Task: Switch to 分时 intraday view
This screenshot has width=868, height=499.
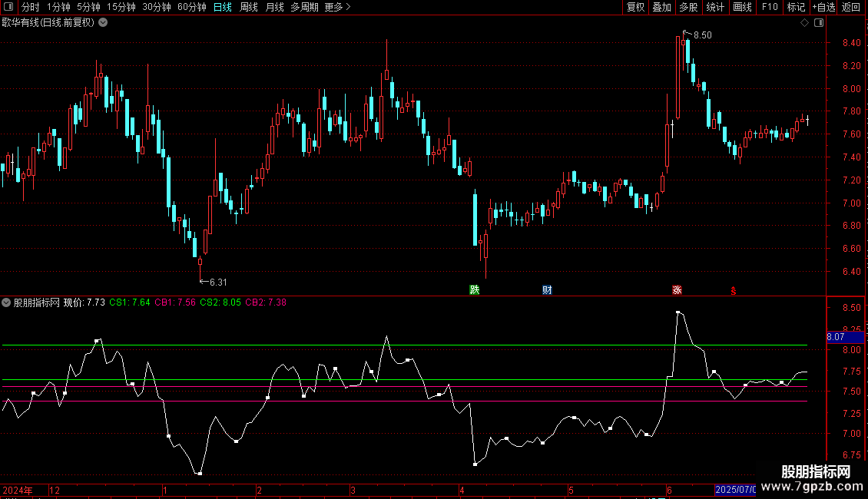Action: [31, 7]
